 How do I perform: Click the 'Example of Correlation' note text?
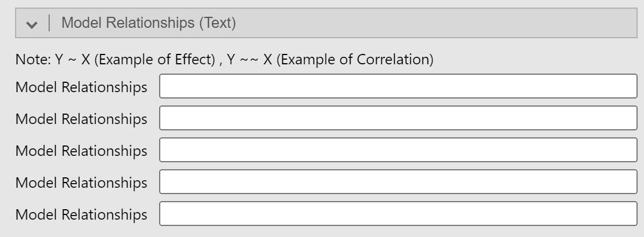pyautogui.click(x=355, y=60)
